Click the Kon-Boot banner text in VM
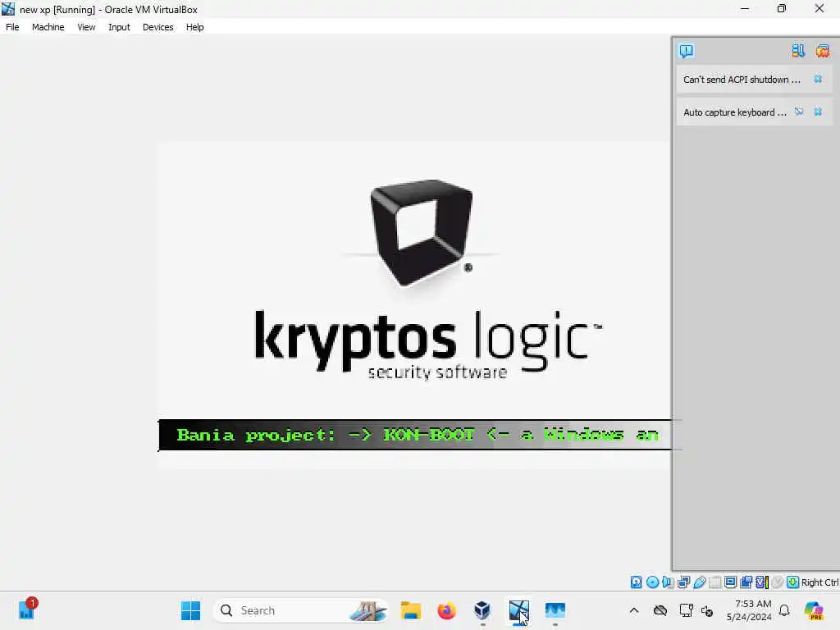The width and height of the screenshot is (840, 630). click(x=418, y=435)
